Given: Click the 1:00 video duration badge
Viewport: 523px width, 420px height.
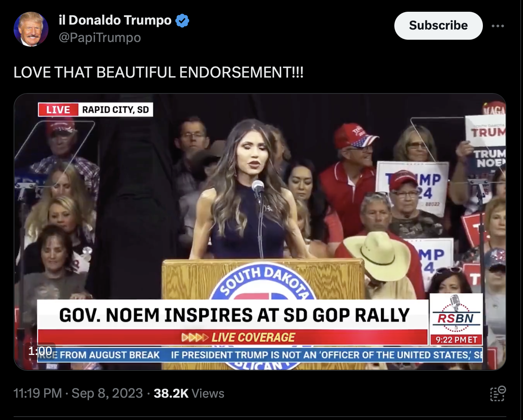Looking at the screenshot, I should 40,351.
